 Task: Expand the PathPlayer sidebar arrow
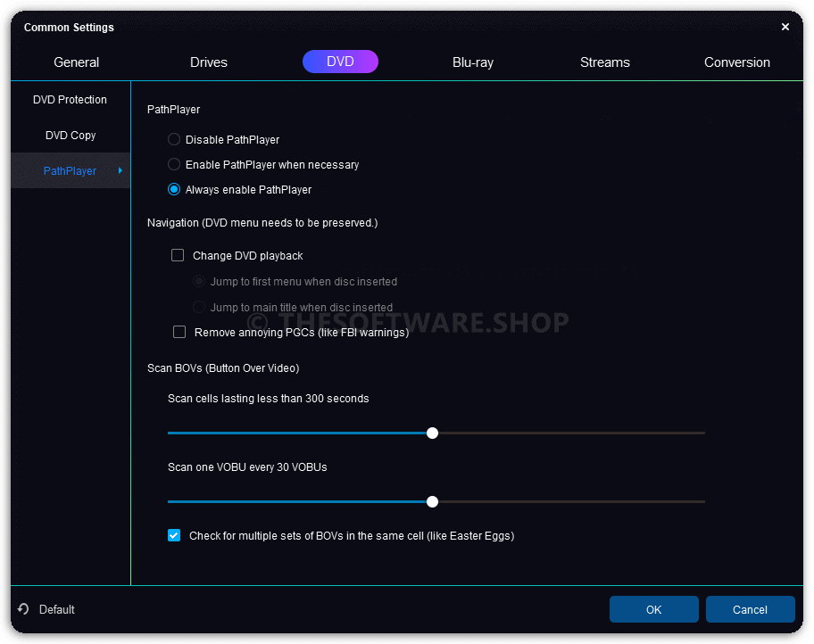coord(120,170)
